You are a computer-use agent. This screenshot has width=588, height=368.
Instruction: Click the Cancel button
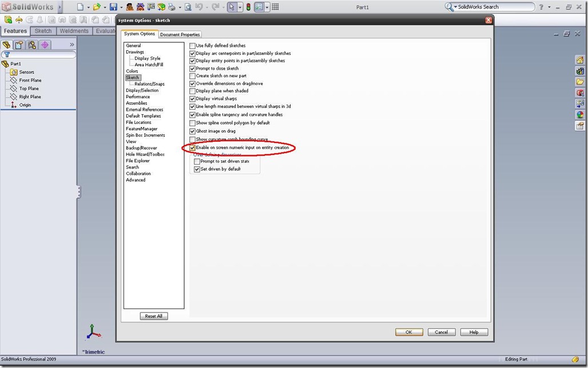pyautogui.click(x=442, y=332)
